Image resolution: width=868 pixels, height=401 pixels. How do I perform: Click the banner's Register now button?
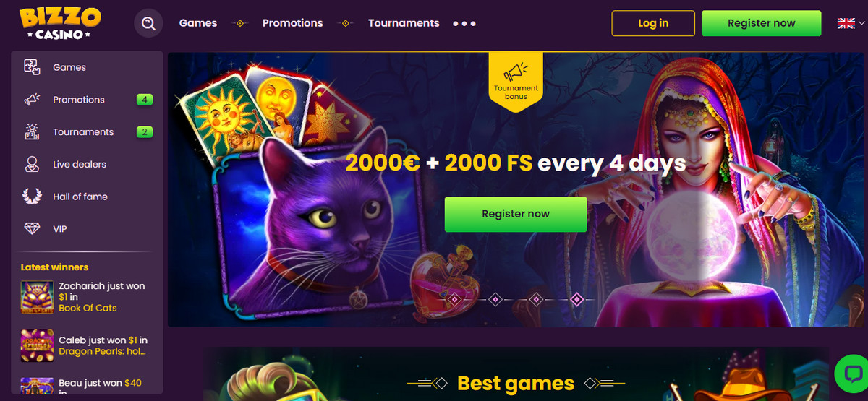[516, 214]
